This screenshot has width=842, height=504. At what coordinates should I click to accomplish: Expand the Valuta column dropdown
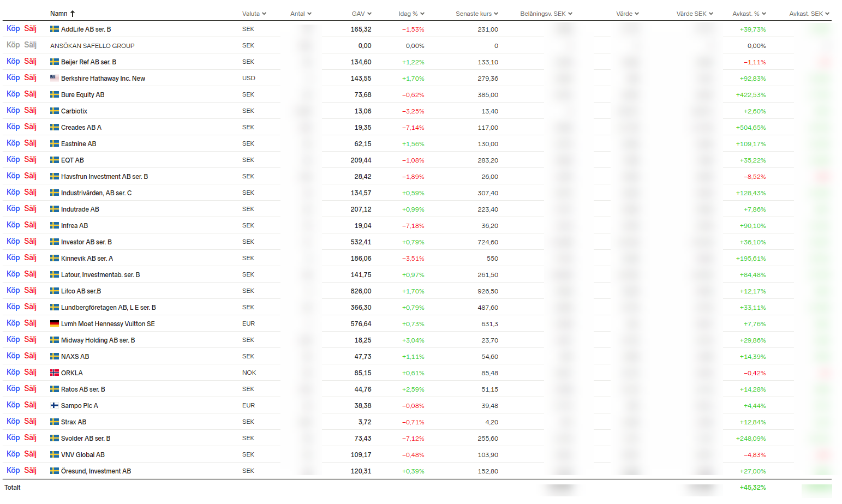[264, 14]
